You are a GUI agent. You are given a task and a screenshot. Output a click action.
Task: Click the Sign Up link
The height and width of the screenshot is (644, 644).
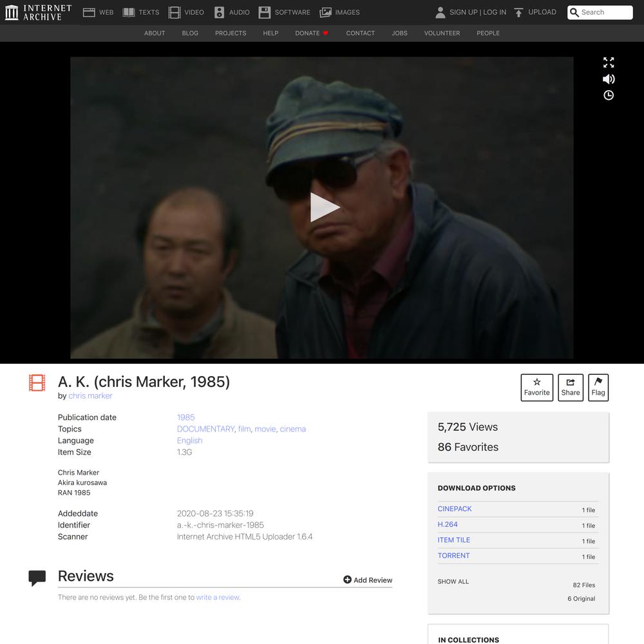pos(463,12)
